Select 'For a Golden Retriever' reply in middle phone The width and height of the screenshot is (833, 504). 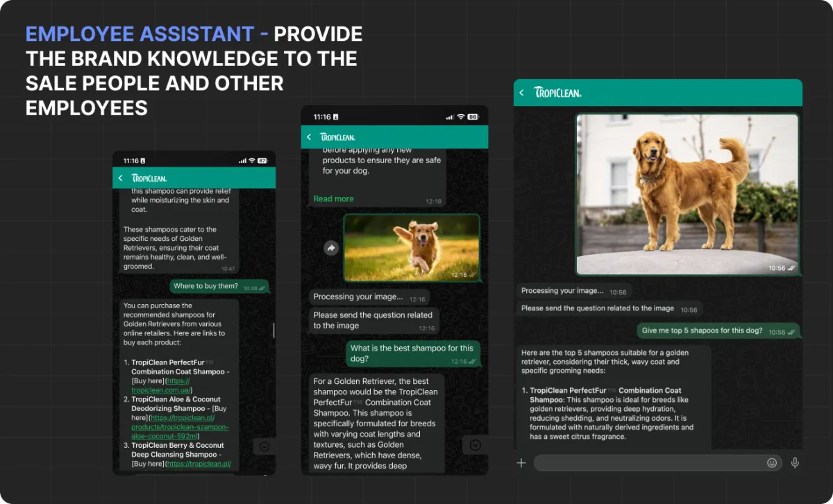[x=377, y=423]
